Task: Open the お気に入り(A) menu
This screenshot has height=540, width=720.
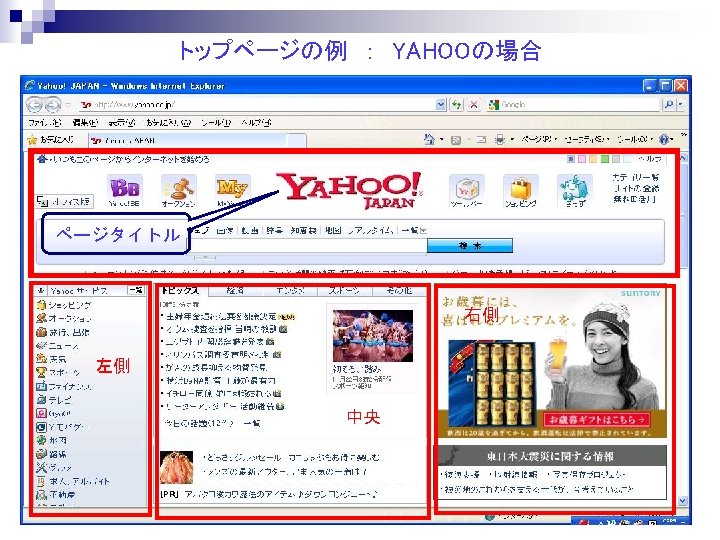Action: (x=169, y=123)
